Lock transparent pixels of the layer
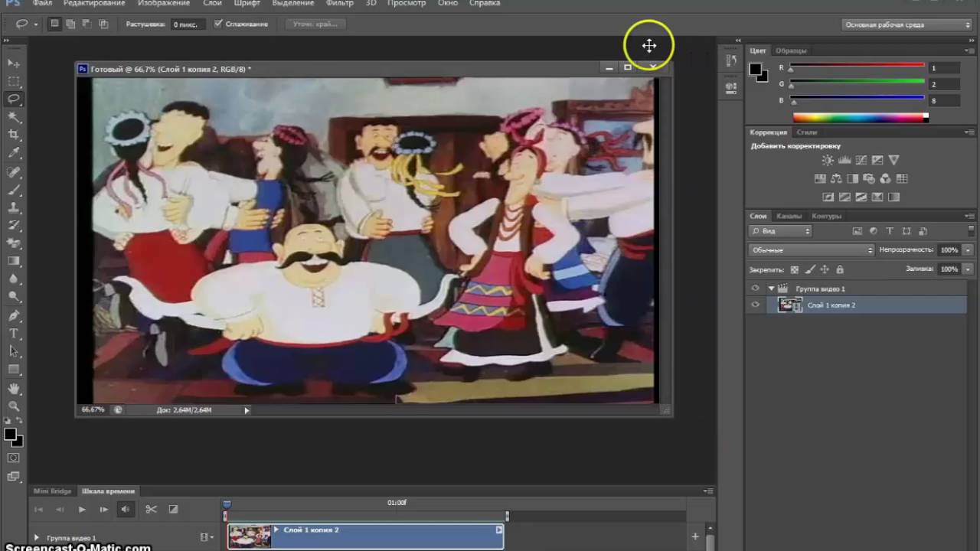 point(795,269)
